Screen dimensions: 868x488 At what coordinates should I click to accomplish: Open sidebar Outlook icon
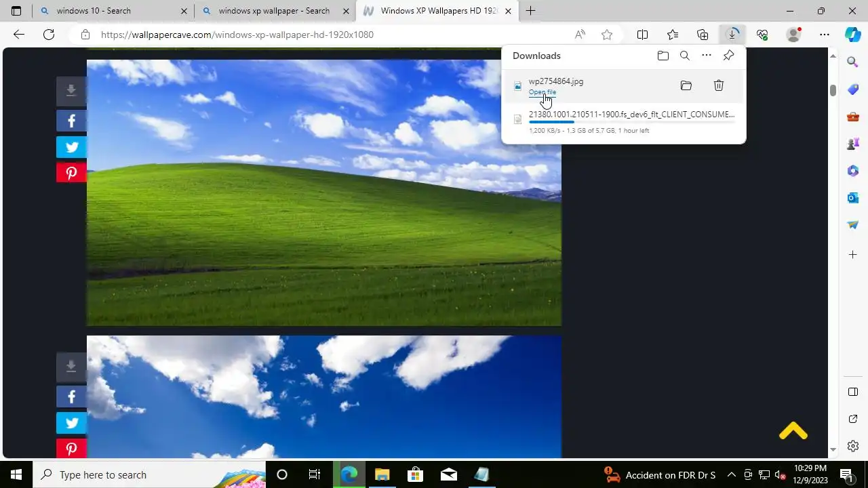point(853,198)
